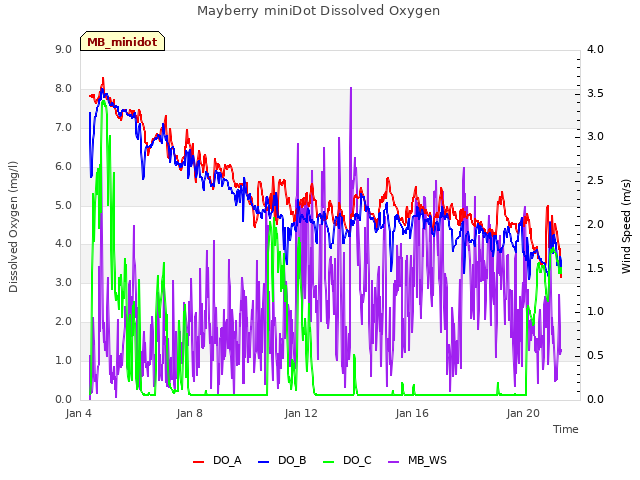Viewport: 640px width, 480px height.
Task: Click the 2.0 left axis value
Action: pyautogui.click(x=64, y=321)
